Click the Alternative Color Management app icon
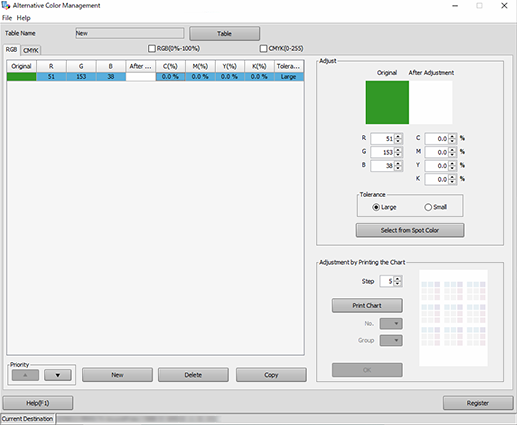The height and width of the screenshot is (425, 517). pyautogui.click(x=6, y=5)
